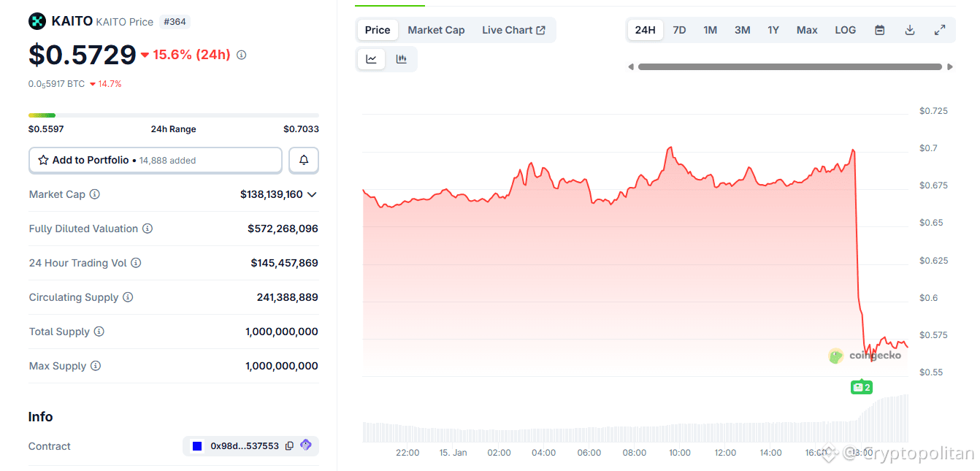
Task: Click the price alert bell icon
Action: pyautogui.click(x=304, y=160)
